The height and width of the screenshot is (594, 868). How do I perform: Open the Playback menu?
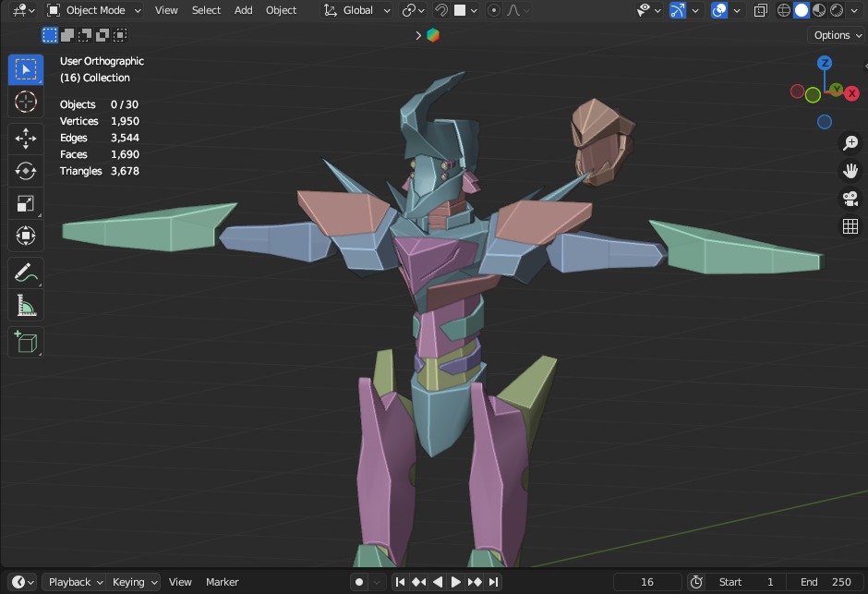75,582
